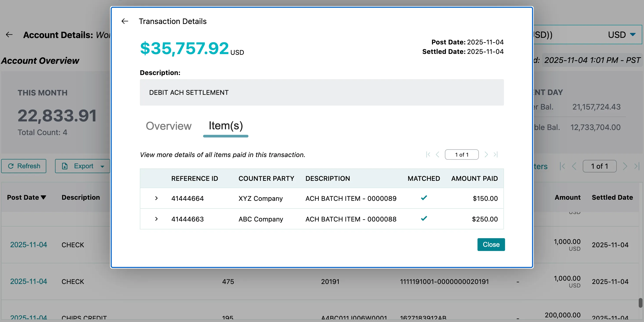
Task: Click the COUNTER PARTY column header
Action: click(266, 178)
